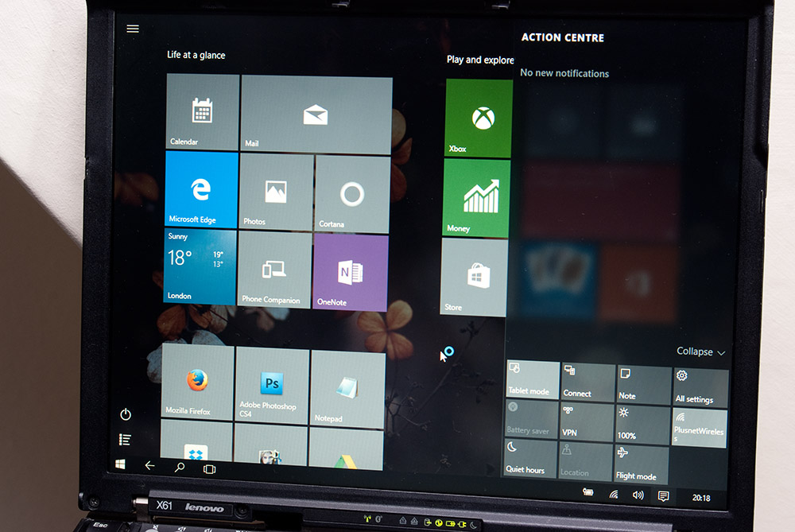Open the Dropbox tile
Image resolution: width=795 pixels, height=532 pixels.
pos(196,441)
